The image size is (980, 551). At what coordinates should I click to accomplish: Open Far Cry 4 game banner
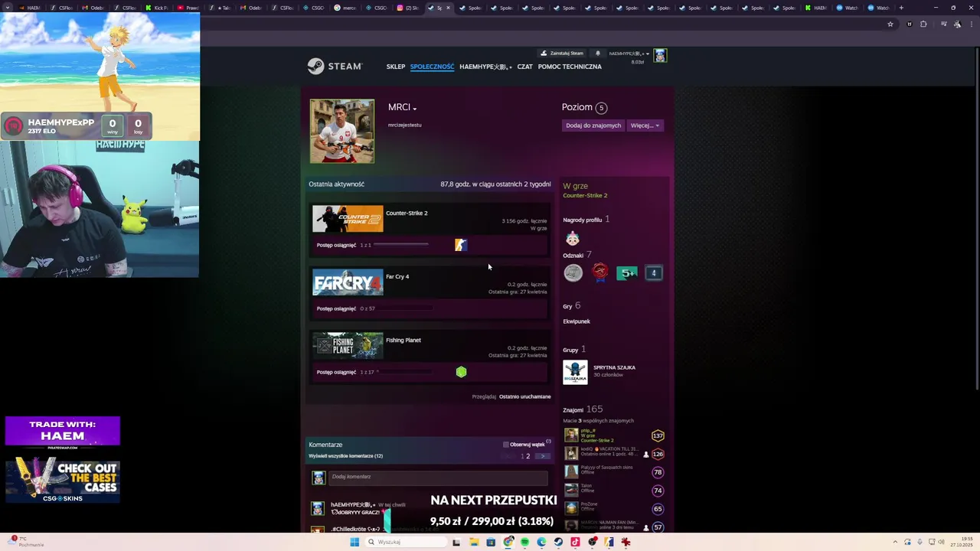tap(348, 282)
